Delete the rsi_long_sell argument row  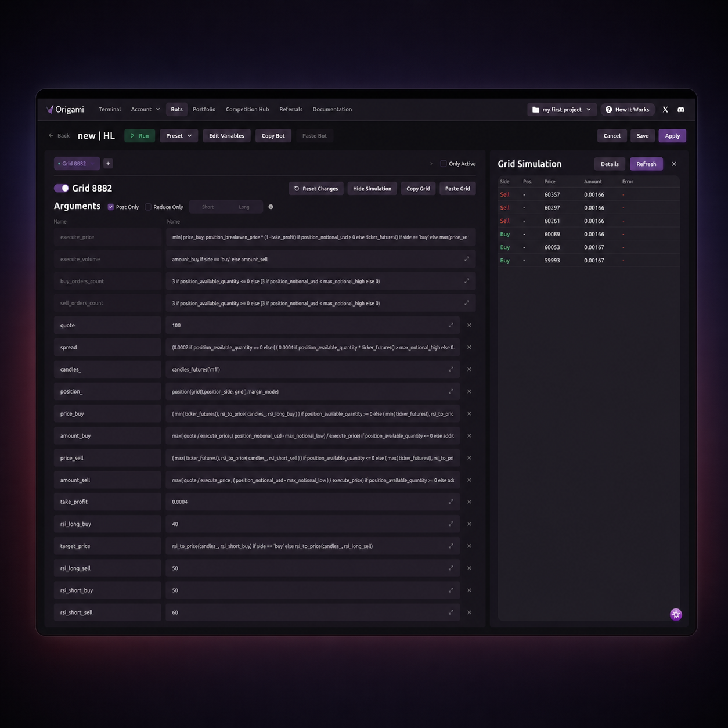(x=469, y=568)
